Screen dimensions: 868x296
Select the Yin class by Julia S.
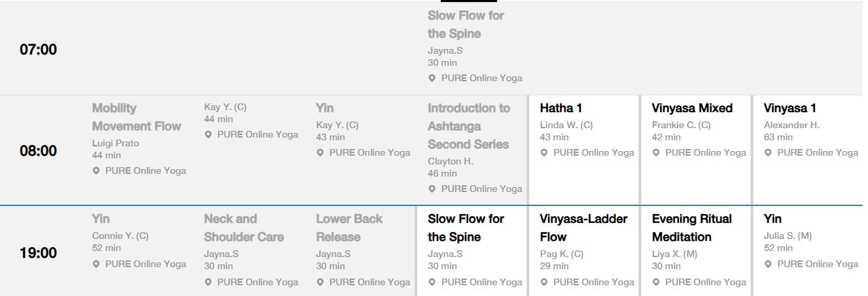tap(773, 219)
